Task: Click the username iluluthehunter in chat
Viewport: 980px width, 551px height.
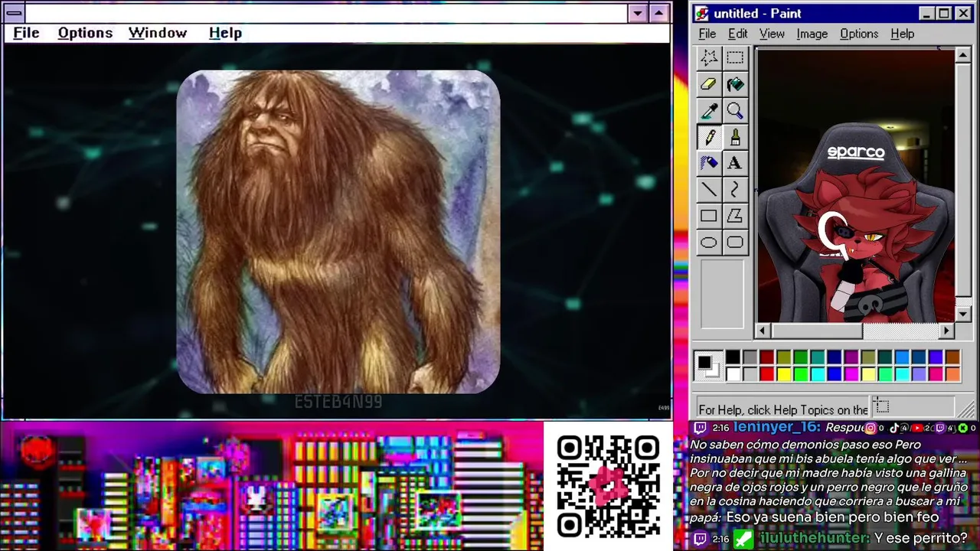Action: (x=814, y=539)
